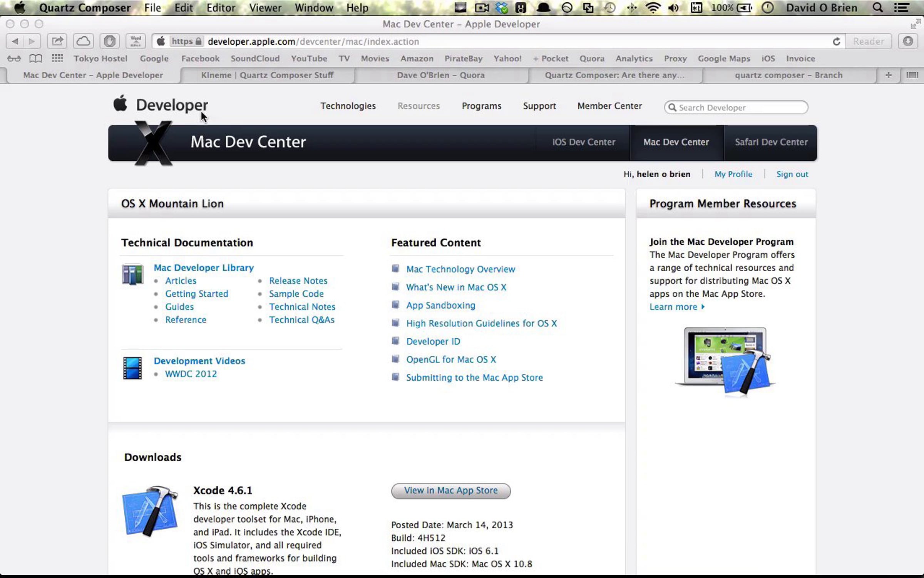The width and height of the screenshot is (924, 578).
Task: Open the Google Maps bookmark
Action: click(724, 59)
